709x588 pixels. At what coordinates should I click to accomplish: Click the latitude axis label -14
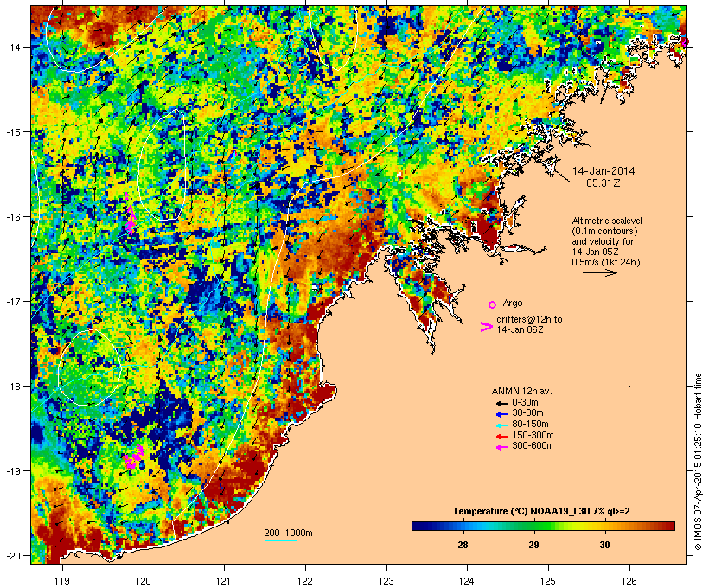(13, 47)
